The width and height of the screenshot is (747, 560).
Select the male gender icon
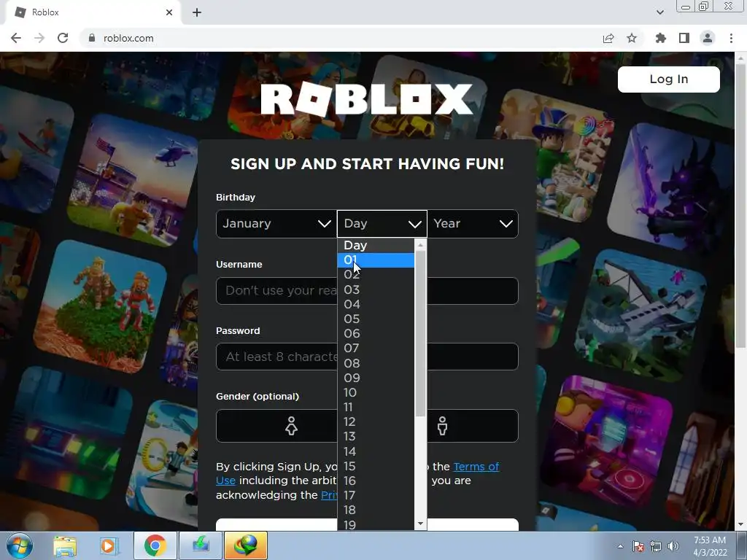tap(443, 426)
